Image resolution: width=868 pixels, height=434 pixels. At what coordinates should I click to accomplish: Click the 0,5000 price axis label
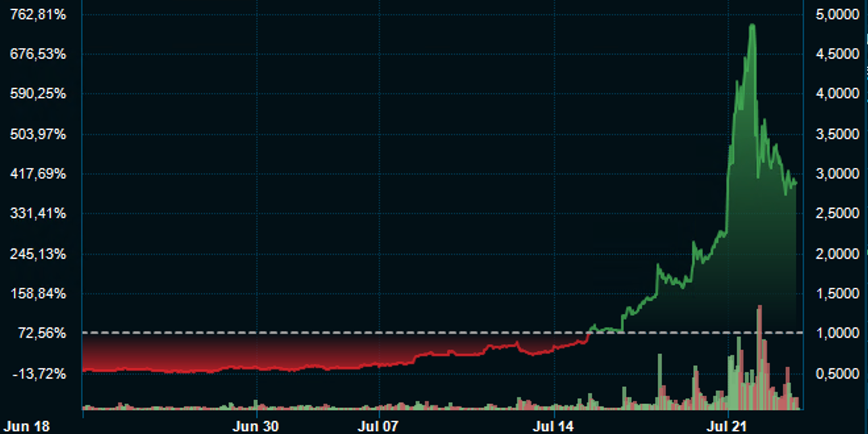837,373
